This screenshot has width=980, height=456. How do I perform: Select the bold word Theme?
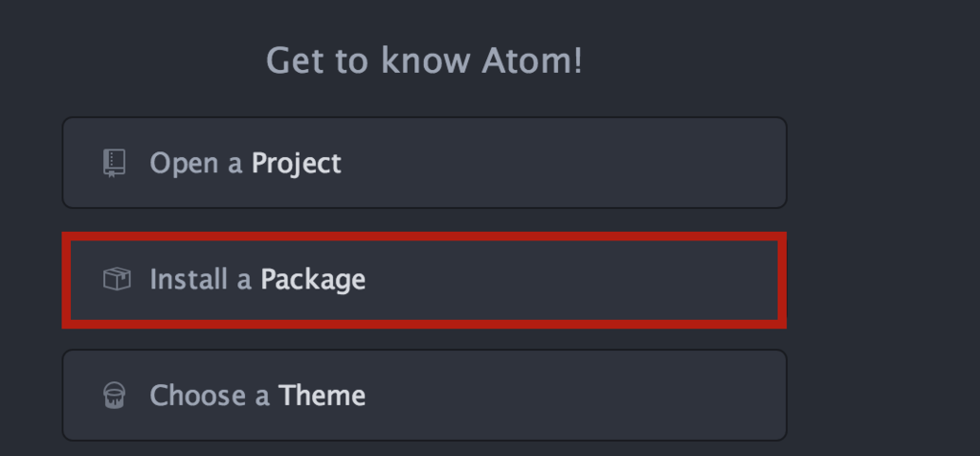pos(322,396)
